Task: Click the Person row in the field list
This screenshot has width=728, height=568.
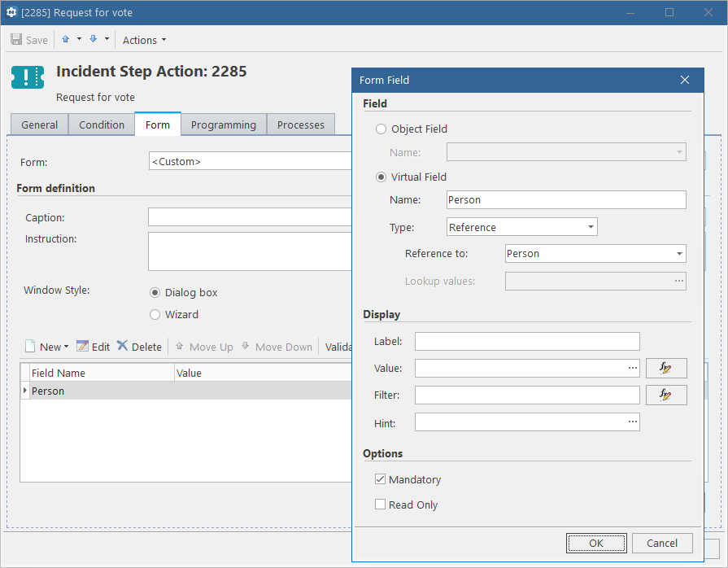Action: pyautogui.click(x=48, y=391)
